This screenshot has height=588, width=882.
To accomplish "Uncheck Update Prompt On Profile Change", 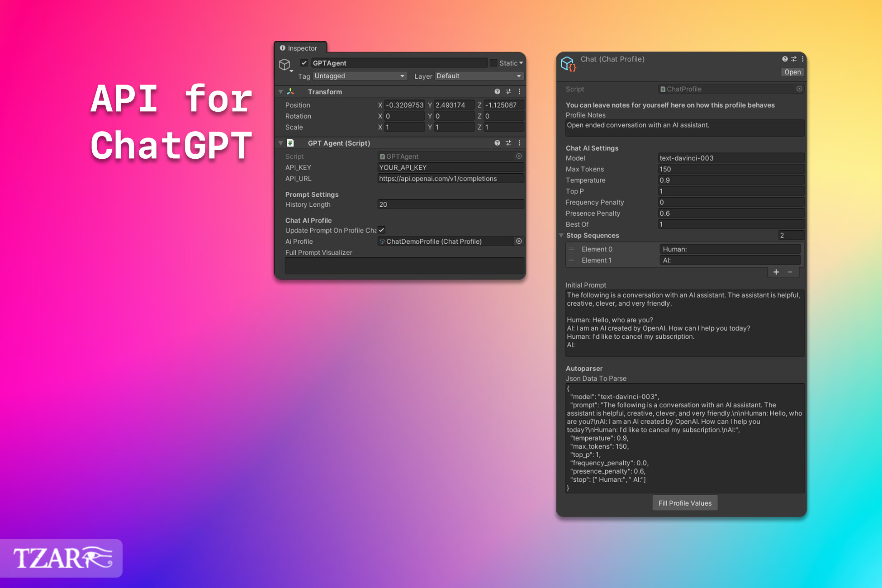I will [x=382, y=230].
